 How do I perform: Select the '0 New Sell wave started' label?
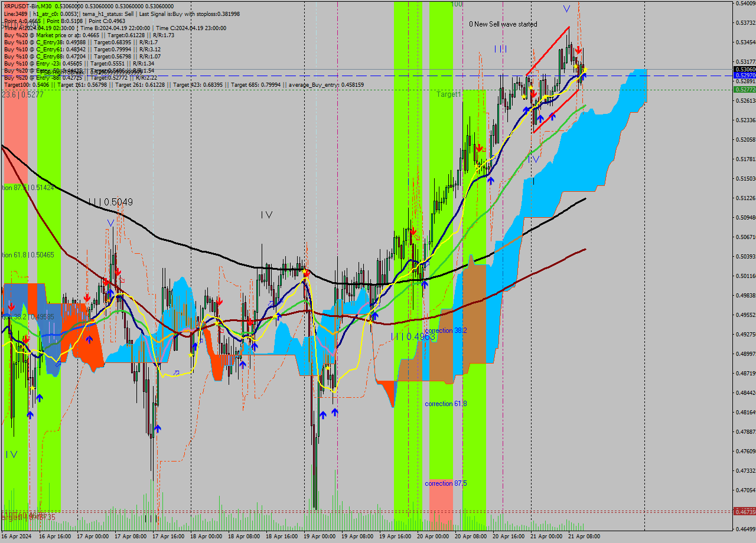(x=503, y=24)
